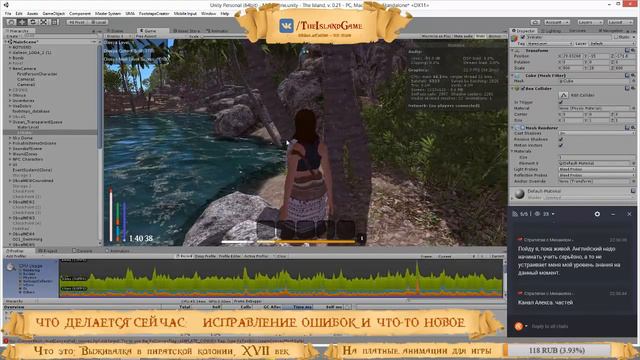
Task: Collapse the Materials foldout
Action: 513,151
